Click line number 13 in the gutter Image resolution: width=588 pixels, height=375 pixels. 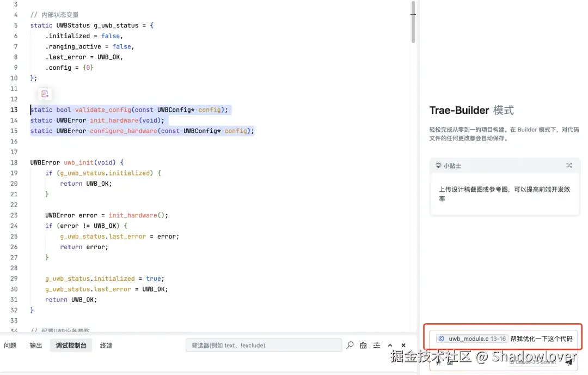click(14, 110)
